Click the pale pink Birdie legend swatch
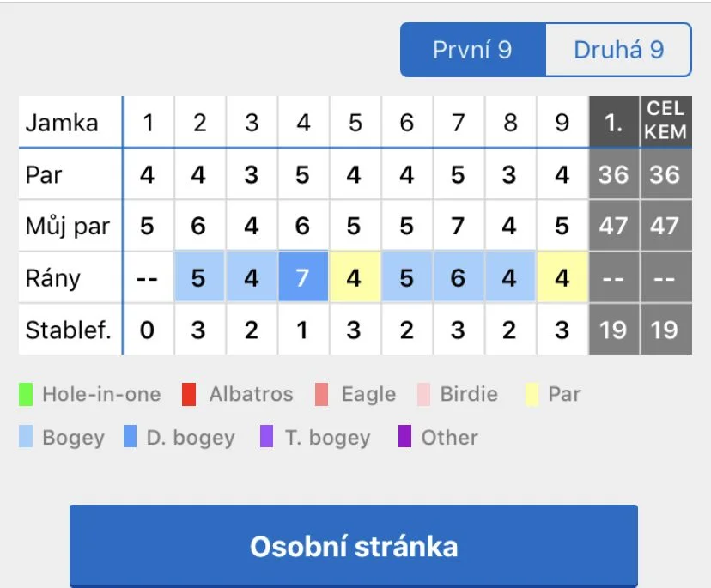This screenshot has height=588, width=711. pyautogui.click(x=423, y=394)
